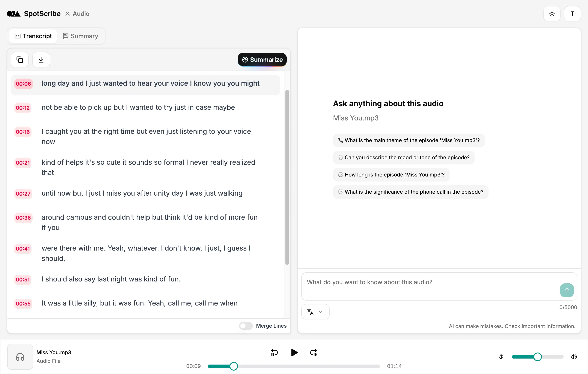Download the transcript
Viewport: 588px width, 374px height.
tap(41, 59)
